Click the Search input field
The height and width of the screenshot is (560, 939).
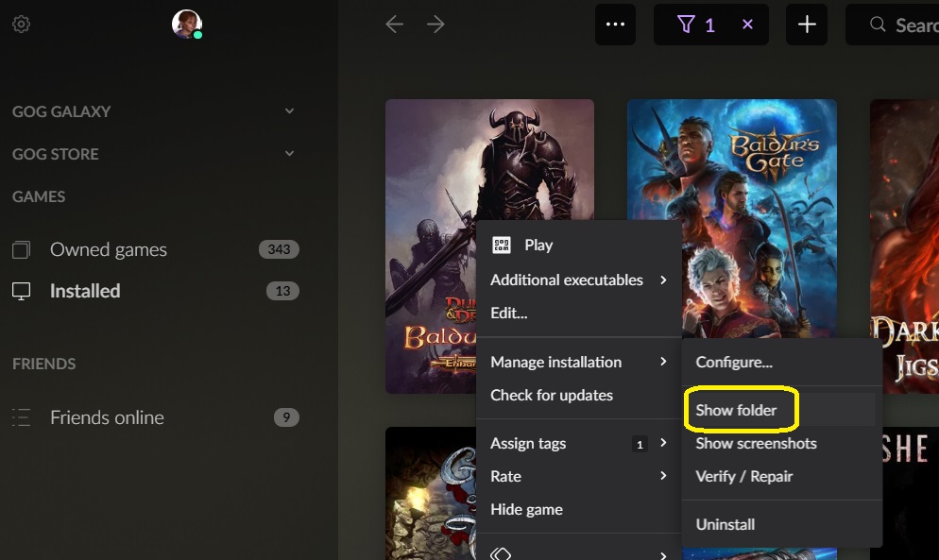point(893,25)
